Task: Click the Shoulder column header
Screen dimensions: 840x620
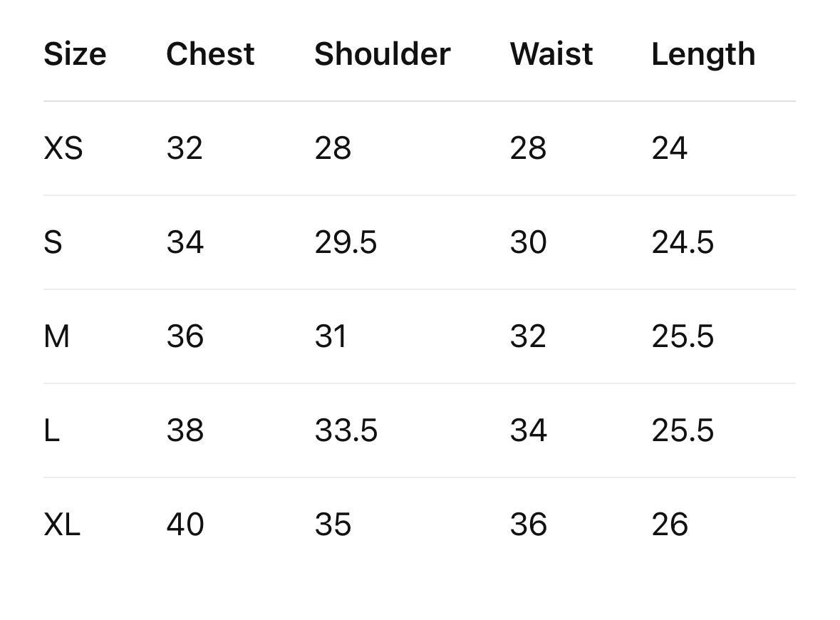Action: tap(382, 54)
